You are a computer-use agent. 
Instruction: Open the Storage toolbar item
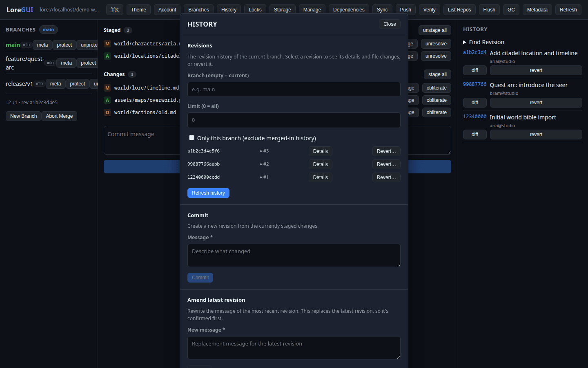tap(283, 10)
